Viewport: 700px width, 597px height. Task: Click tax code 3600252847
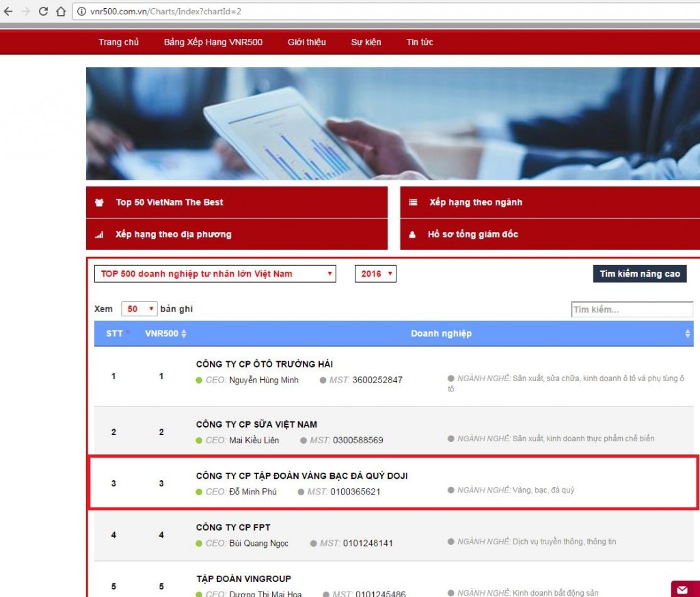coord(377,380)
